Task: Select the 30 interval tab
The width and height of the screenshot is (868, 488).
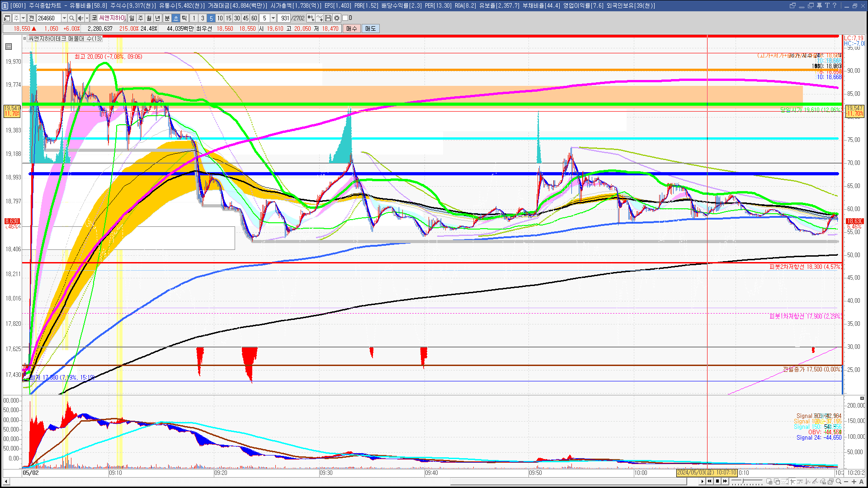Action: click(237, 18)
